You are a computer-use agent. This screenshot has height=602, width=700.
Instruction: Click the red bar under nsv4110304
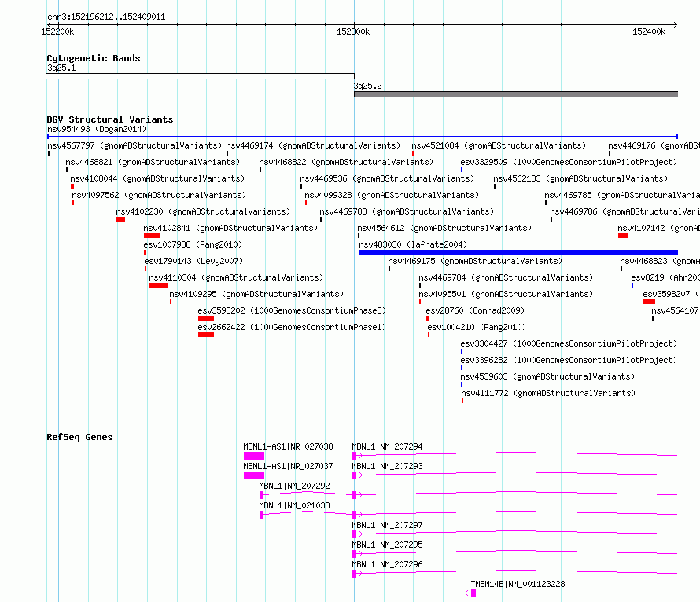point(158,285)
